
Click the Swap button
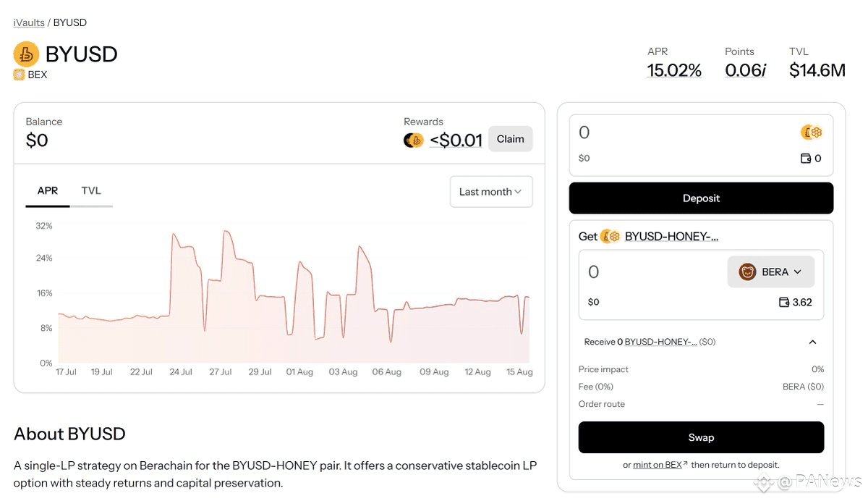pyautogui.click(x=701, y=437)
